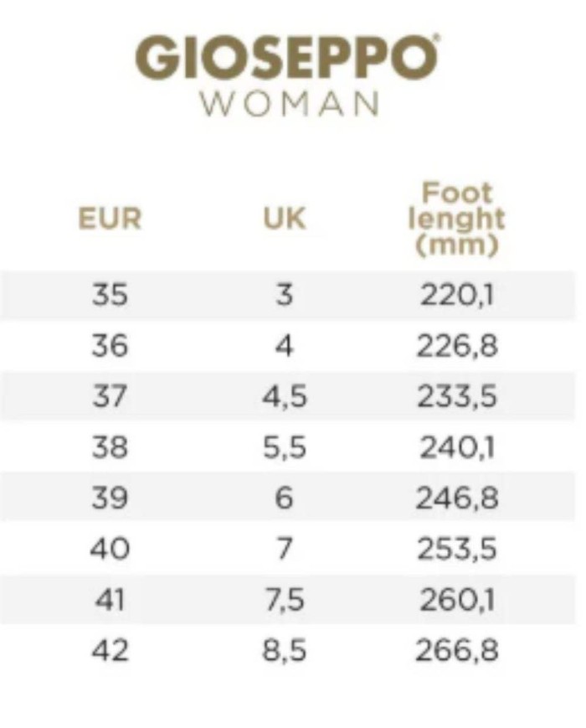This screenshot has height=728, width=586.
Task: Select UK size 4,5 cell
Action: coord(285,396)
